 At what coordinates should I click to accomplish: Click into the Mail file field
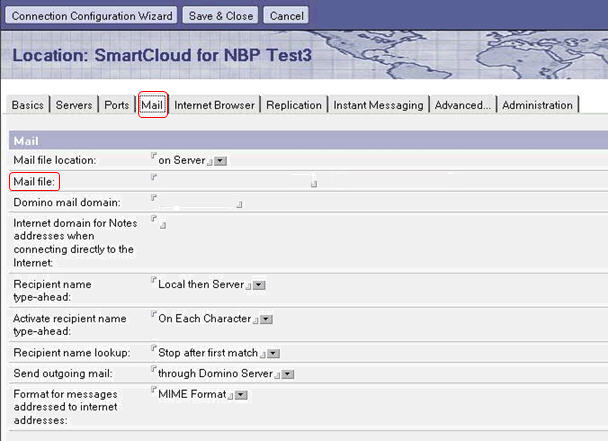click(234, 181)
